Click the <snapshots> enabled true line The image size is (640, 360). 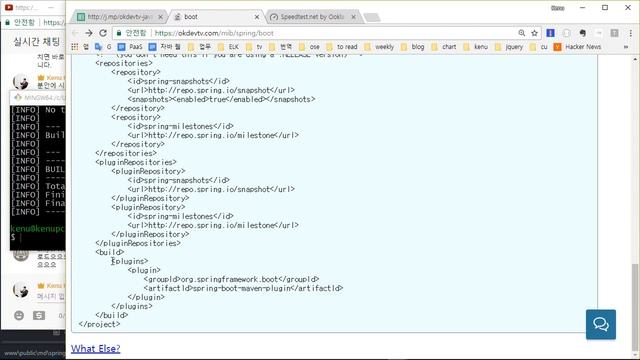tap(221, 99)
